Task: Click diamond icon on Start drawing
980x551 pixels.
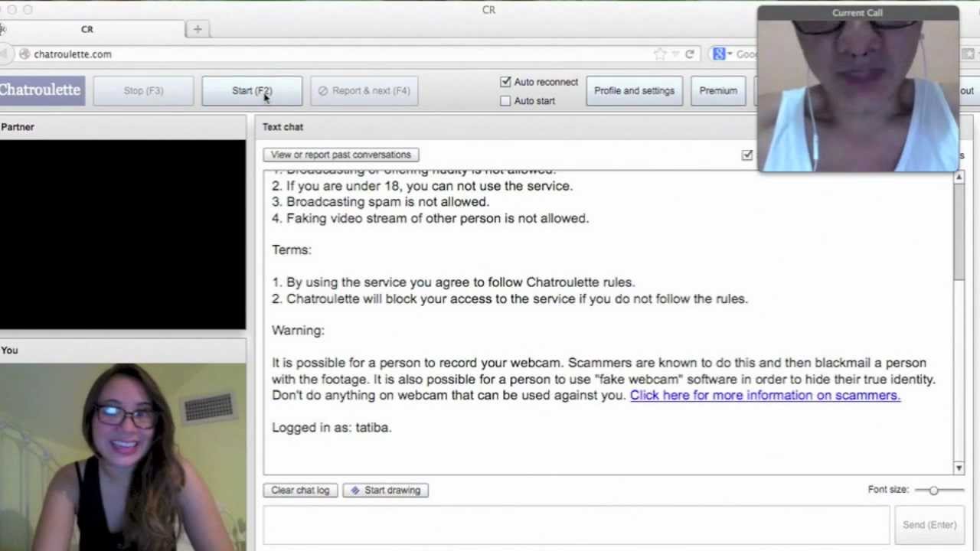Action: [x=355, y=490]
